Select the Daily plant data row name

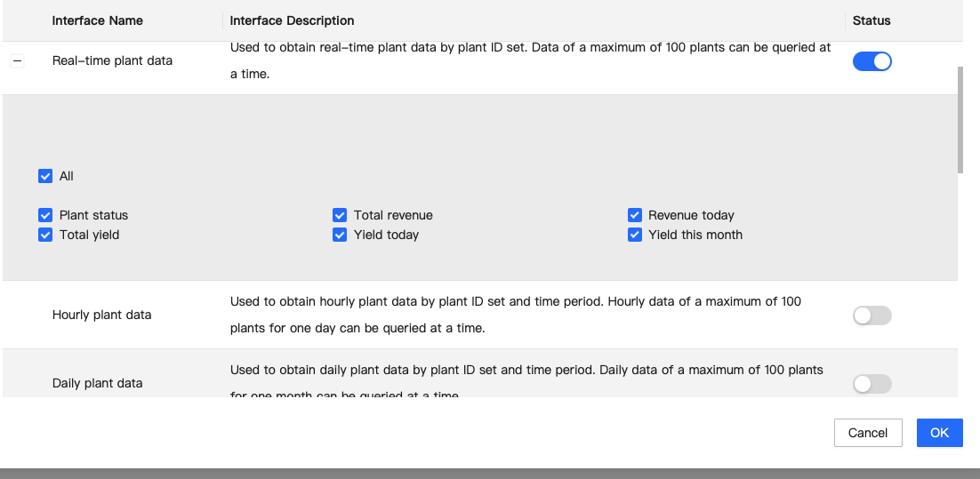[x=98, y=383]
